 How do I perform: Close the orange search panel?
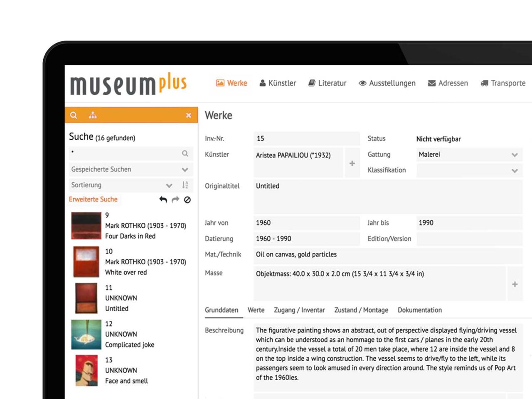188,115
